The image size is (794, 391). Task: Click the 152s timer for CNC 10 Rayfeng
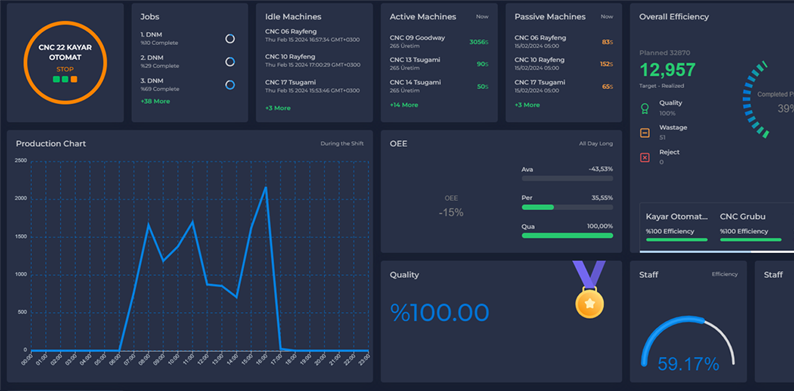pos(606,64)
